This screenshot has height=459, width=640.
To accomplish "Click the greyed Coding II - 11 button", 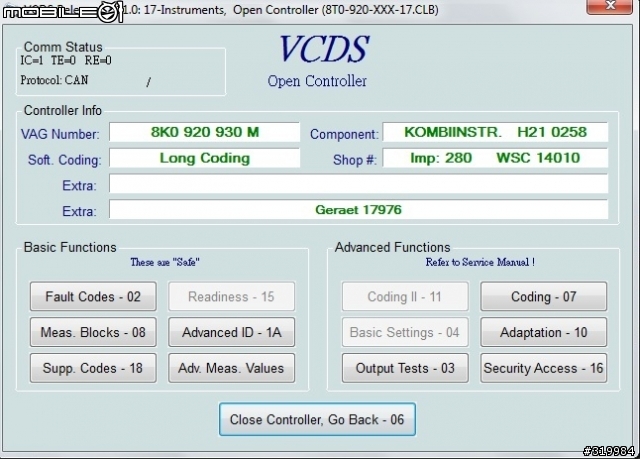I will [x=405, y=296].
